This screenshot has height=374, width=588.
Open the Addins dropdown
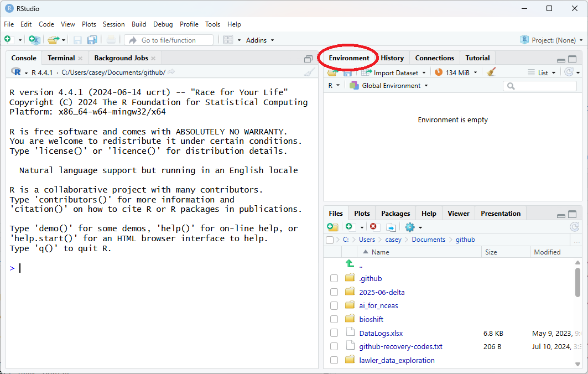[x=260, y=40]
